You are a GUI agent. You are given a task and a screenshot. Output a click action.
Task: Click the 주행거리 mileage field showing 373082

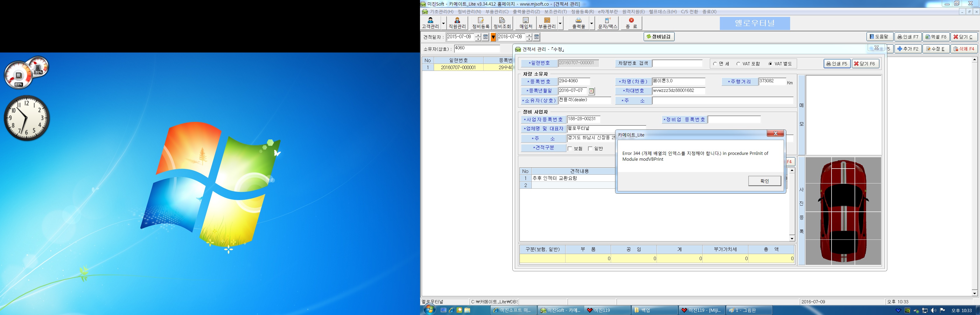click(772, 81)
